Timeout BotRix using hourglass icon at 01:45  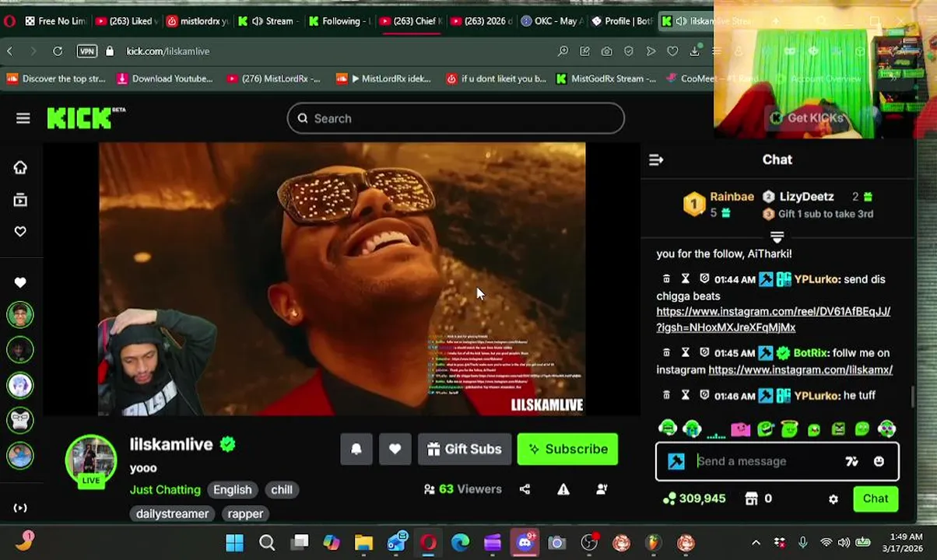coord(686,353)
